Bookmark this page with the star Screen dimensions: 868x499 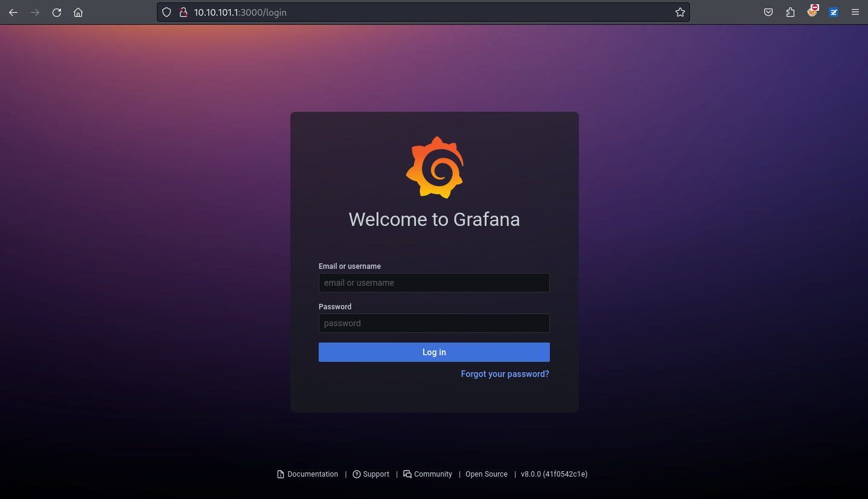coord(680,12)
